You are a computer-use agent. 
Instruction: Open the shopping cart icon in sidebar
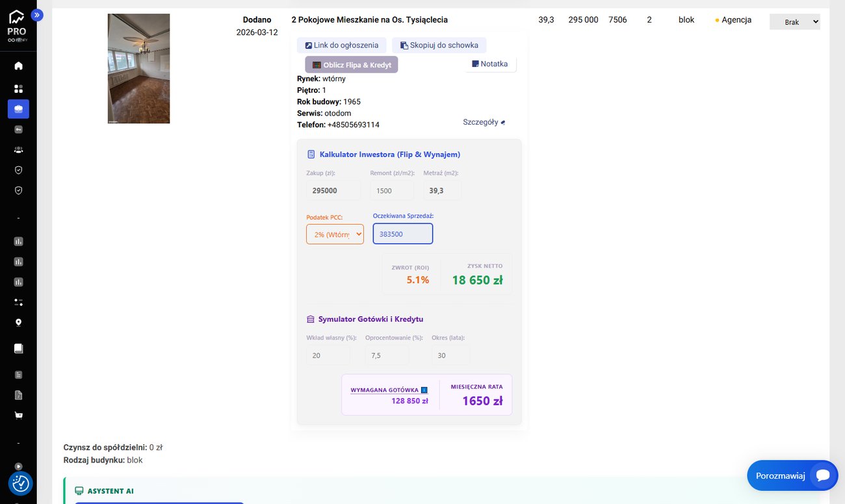18,415
